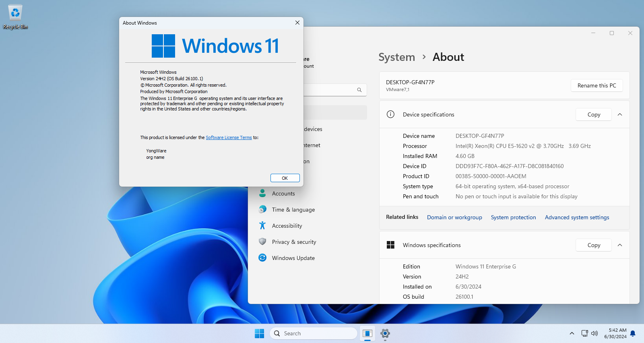The image size is (644, 343).
Task: Open the Recycle Bin desktop icon
Action: coord(15,17)
